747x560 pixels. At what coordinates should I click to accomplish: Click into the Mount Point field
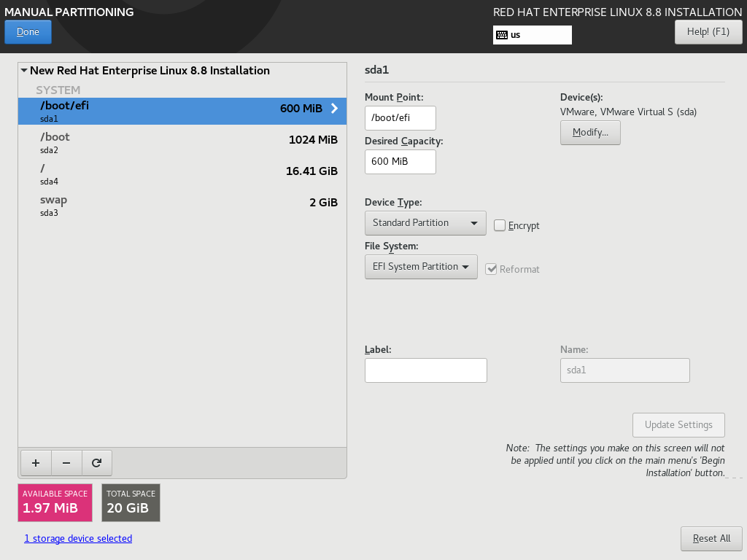click(400, 117)
